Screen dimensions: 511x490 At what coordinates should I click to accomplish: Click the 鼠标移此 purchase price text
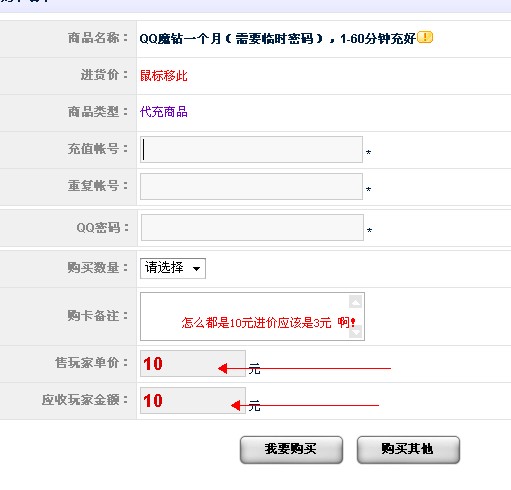163,76
